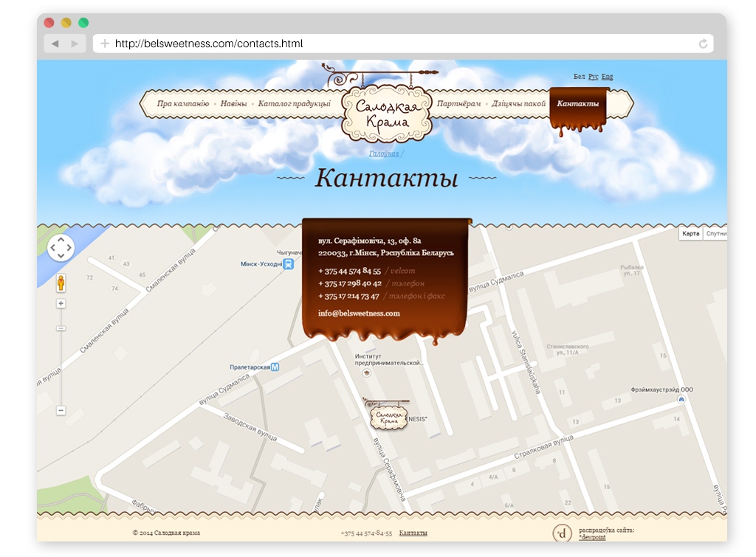Switch language to Рус
Screen dimensions: 756x557
[x=593, y=77]
